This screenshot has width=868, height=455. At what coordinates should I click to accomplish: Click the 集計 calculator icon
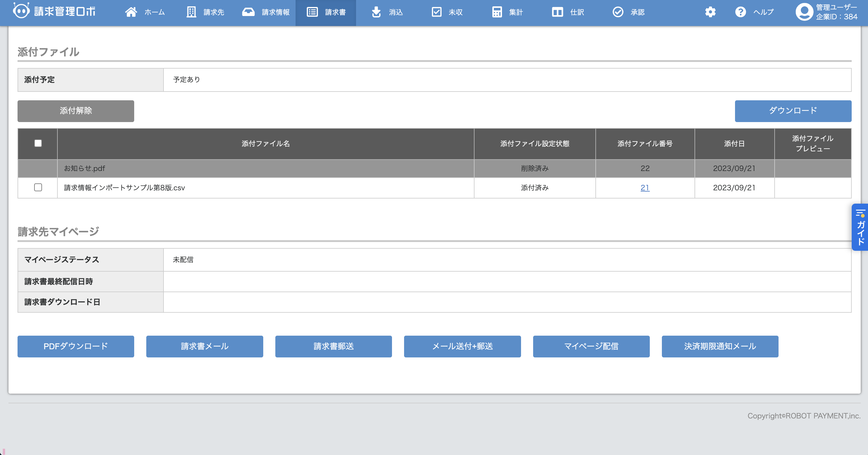497,12
